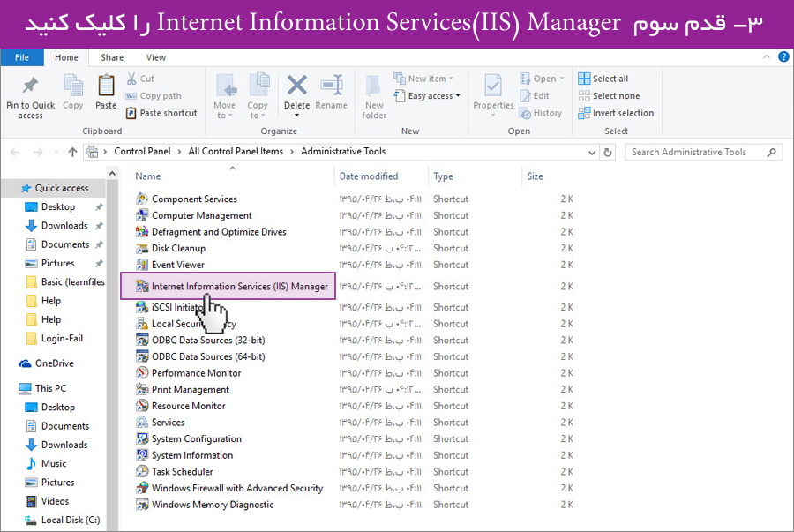Sort by the Name column header
The height and width of the screenshot is (532, 794).
[x=148, y=176]
